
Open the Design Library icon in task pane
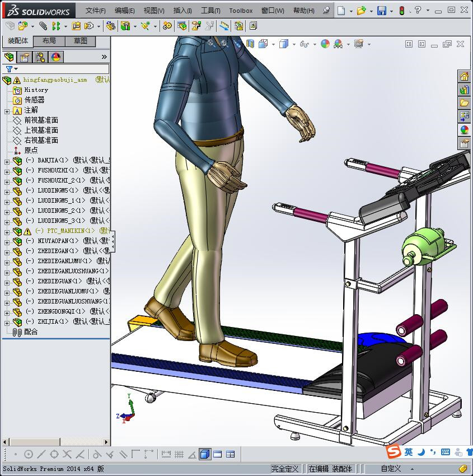click(x=464, y=90)
